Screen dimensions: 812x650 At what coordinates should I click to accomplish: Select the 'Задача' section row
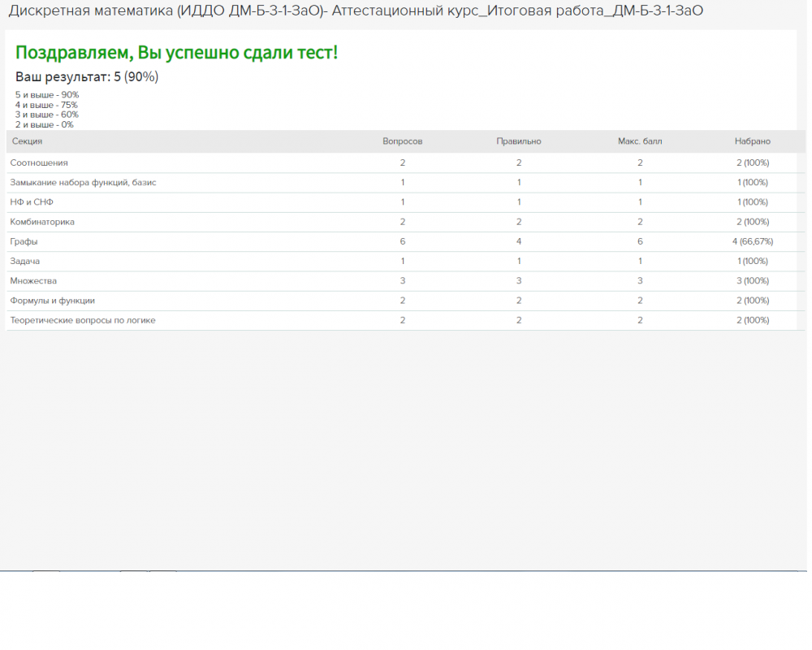click(x=405, y=262)
